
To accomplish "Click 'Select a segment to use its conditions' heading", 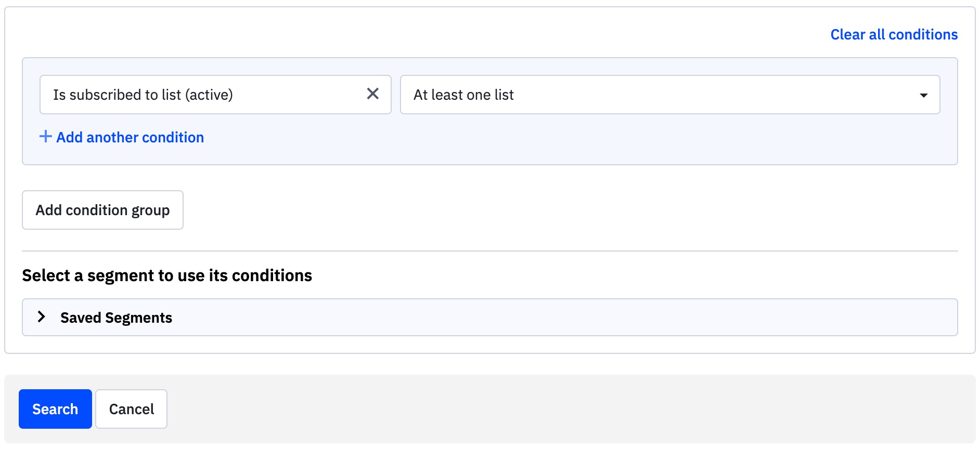I will [166, 275].
